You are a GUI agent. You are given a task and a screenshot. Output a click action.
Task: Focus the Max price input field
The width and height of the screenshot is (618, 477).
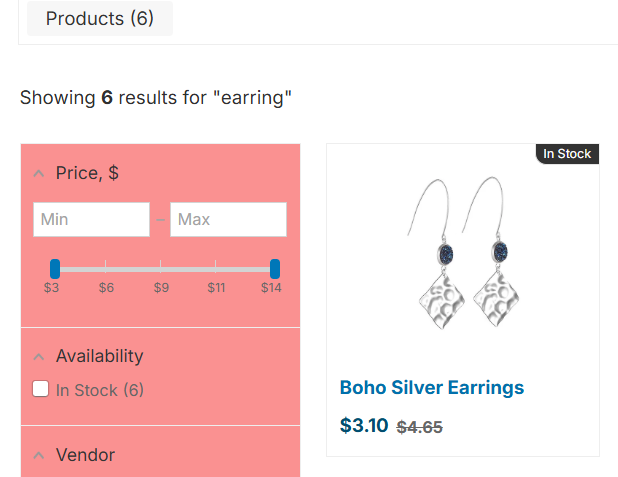point(228,219)
